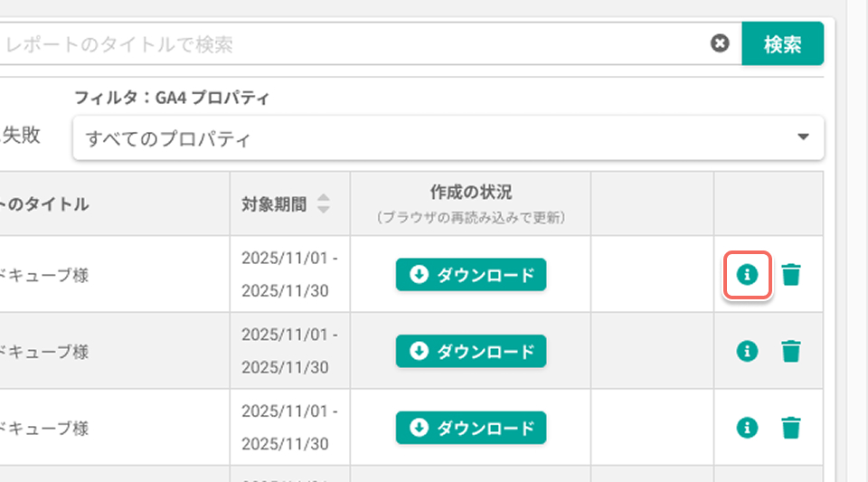Delete the second row report
Viewport: 868px width, 482px height.
tap(791, 351)
